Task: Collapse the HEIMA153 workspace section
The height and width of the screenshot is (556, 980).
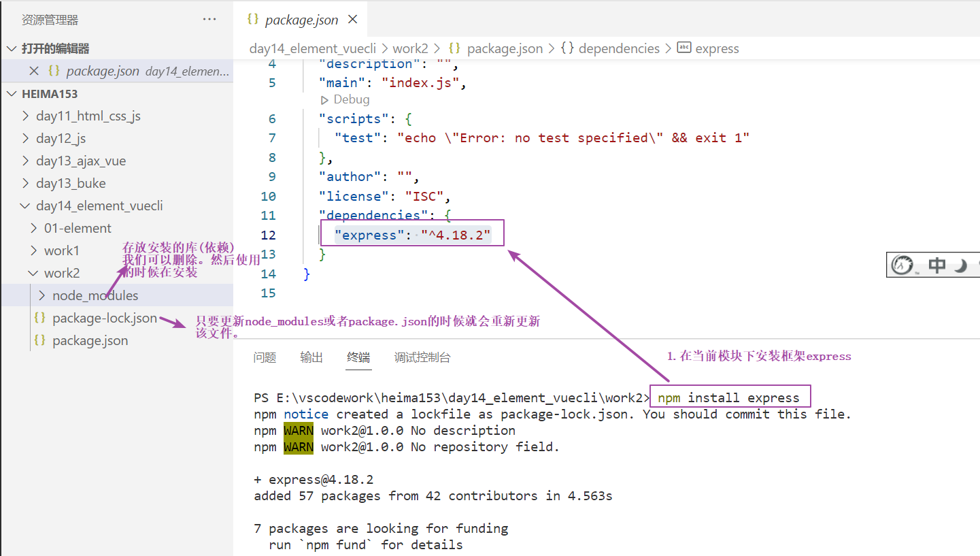Action: [x=12, y=94]
